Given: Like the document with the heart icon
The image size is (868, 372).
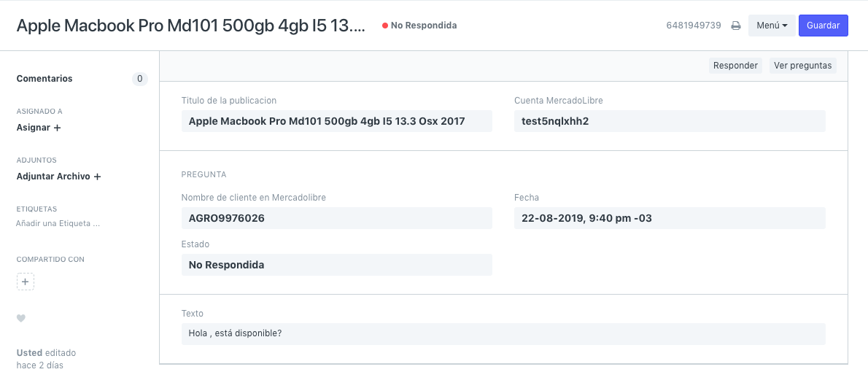Looking at the screenshot, I should pos(21,318).
